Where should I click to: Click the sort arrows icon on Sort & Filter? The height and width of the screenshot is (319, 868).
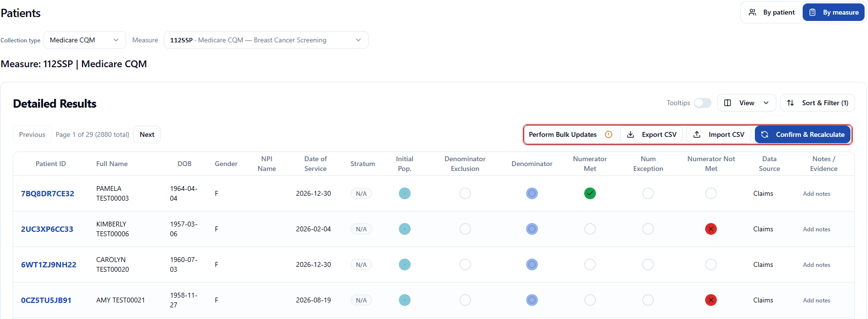790,103
